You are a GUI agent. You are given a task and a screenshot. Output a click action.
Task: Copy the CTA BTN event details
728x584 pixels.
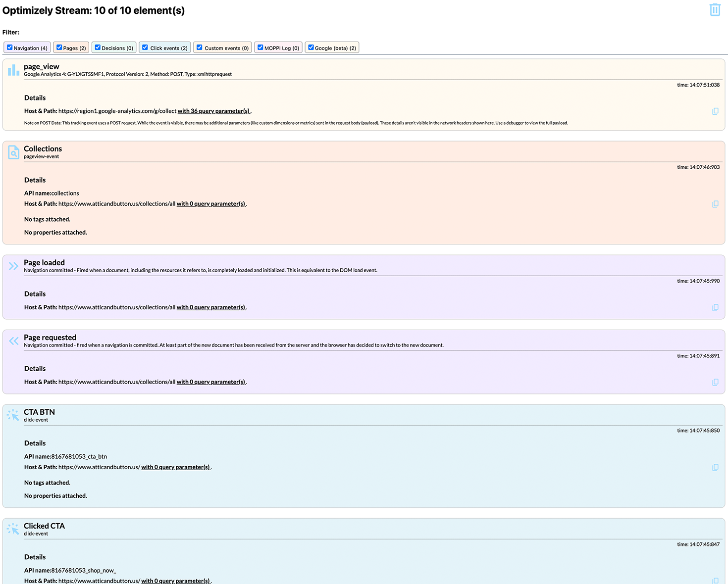tap(715, 467)
